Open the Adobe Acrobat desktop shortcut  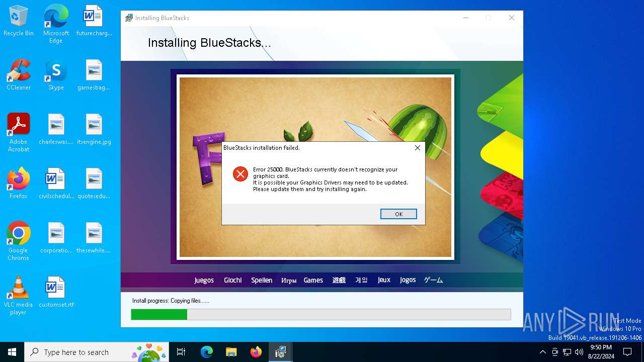(x=19, y=133)
